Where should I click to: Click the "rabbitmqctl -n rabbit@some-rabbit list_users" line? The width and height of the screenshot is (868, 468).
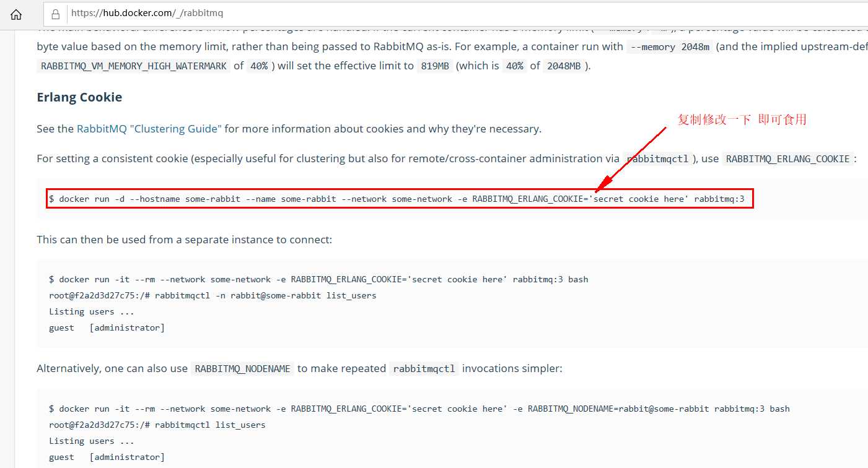tap(213, 295)
